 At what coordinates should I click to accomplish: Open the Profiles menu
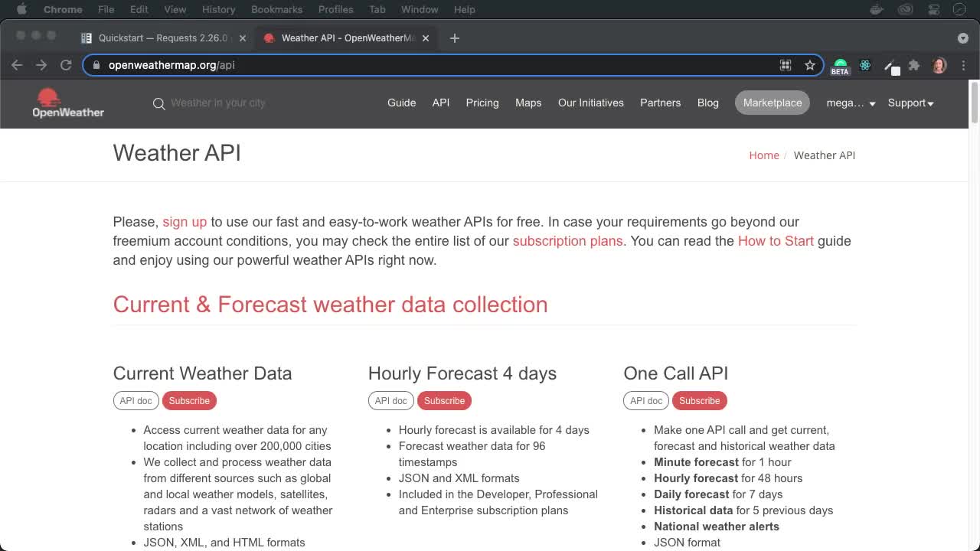point(335,9)
